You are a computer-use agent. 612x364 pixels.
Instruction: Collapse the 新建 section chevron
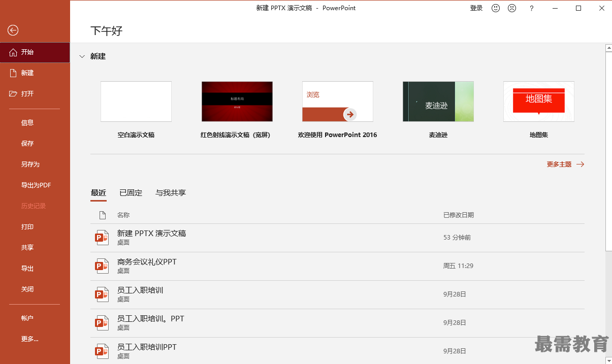[x=82, y=57]
